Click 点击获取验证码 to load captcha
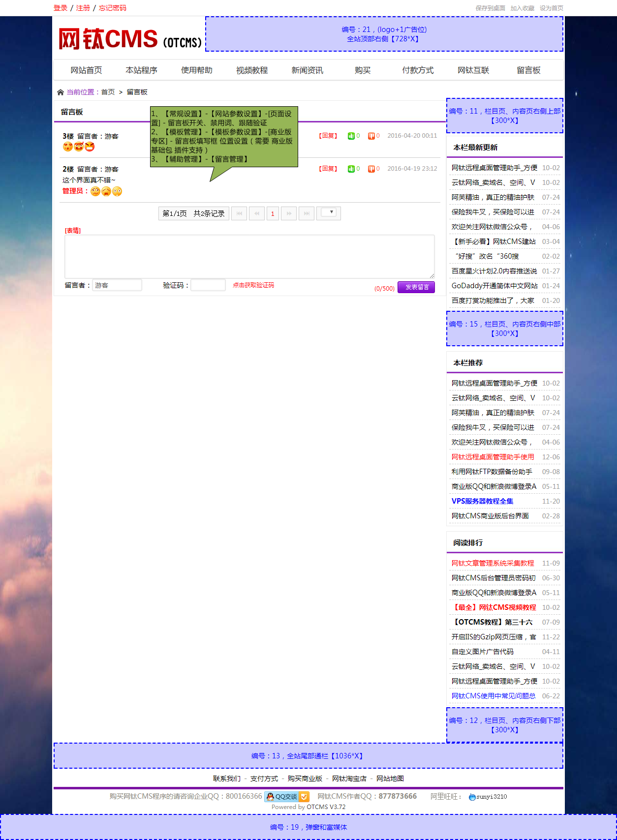The width and height of the screenshot is (617, 840). (x=253, y=285)
